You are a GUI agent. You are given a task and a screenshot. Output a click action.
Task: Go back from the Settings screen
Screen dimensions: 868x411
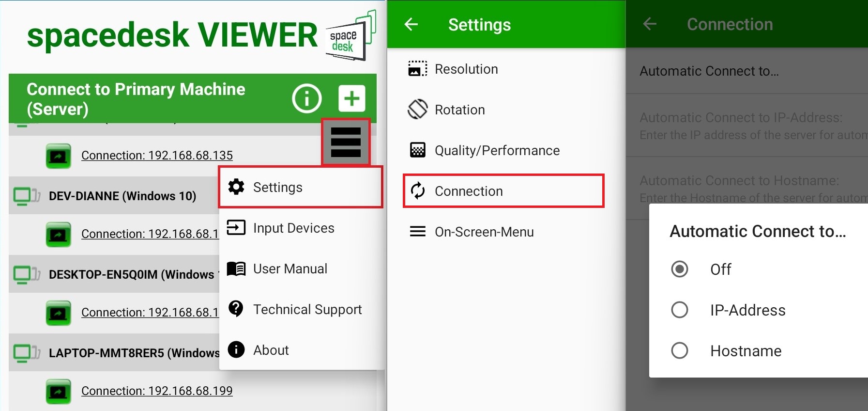coord(411,24)
